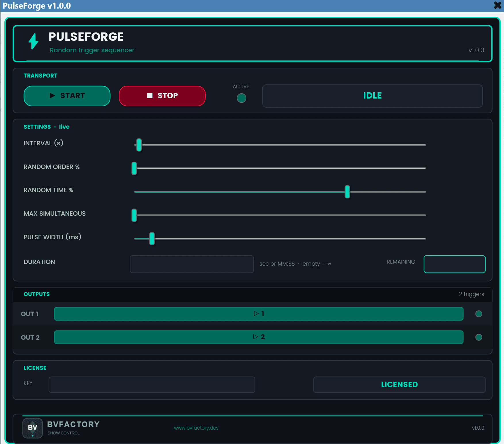This screenshot has height=444, width=504.
Task: Open the www.bvfactory.dev link
Action: [196, 428]
